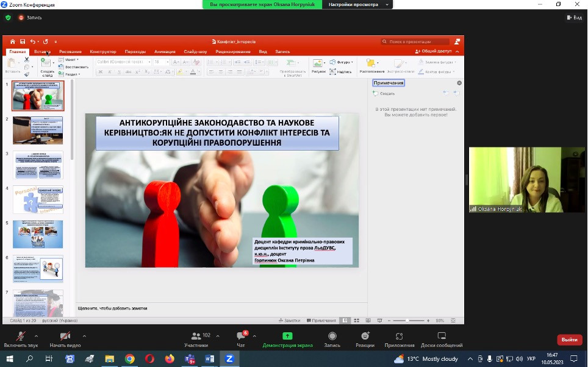Select slide 2 thumbnail in shared presentation
This screenshot has height=367, width=588.
[38, 130]
